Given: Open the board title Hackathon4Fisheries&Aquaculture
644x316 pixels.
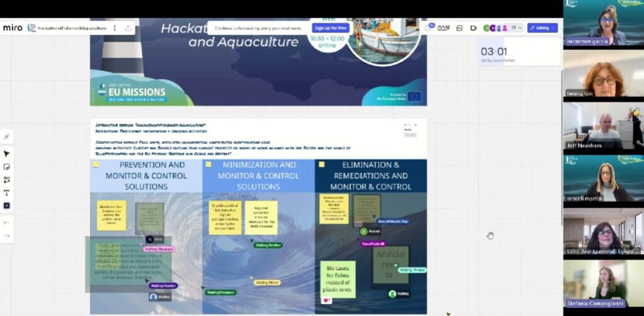Looking at the screenshot, I should (x=71, y=28).
